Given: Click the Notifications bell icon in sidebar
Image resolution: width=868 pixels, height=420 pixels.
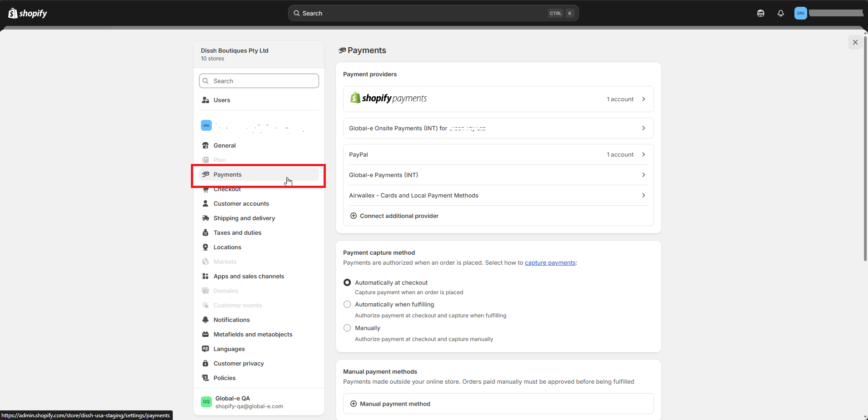Looking at the screenshot, I should [205, 320].
